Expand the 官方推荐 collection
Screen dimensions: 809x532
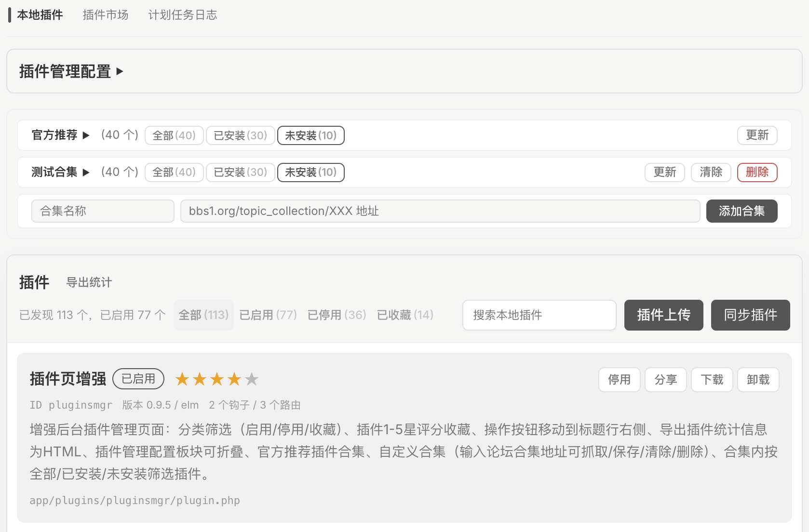click(61, 135)
